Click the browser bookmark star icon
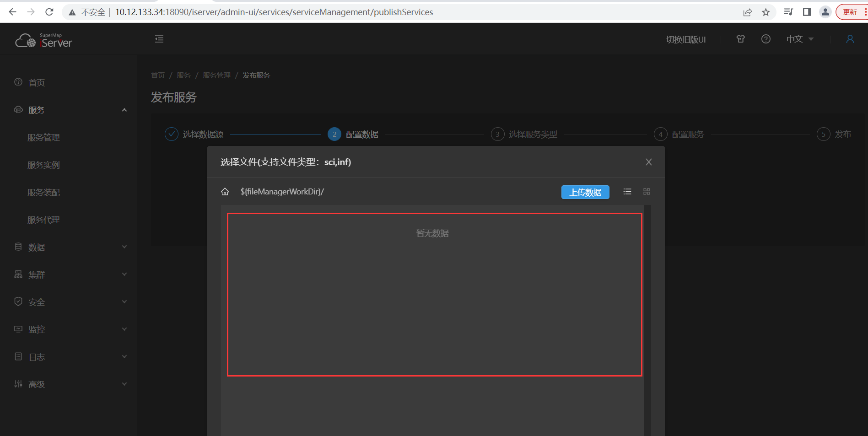Image resolution: width=868 pixels, height=436 pixels. [x=766, y=12]
